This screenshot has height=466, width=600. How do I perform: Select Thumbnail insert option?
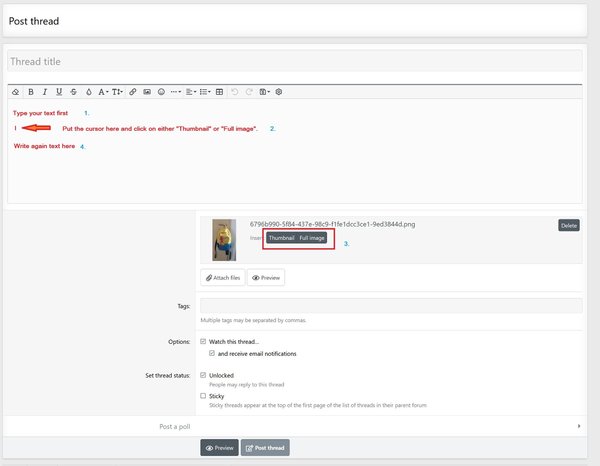(281, 238)
